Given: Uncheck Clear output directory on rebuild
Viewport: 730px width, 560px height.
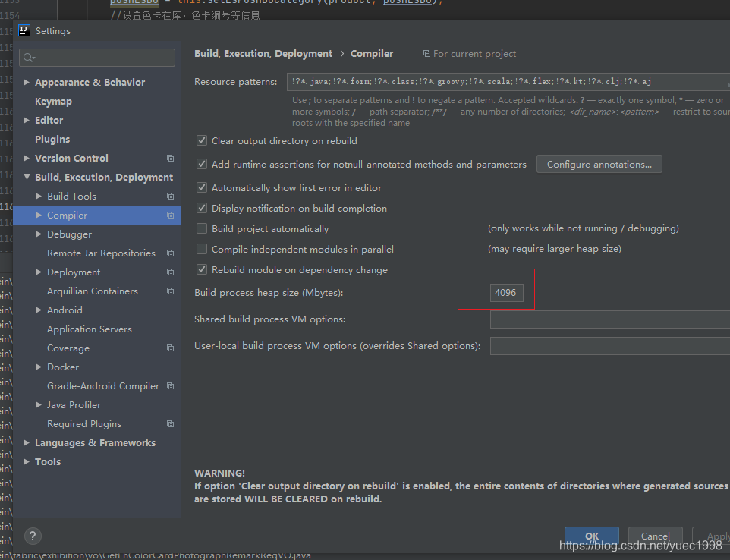Looking at the screenshot, I should [202, 140].
